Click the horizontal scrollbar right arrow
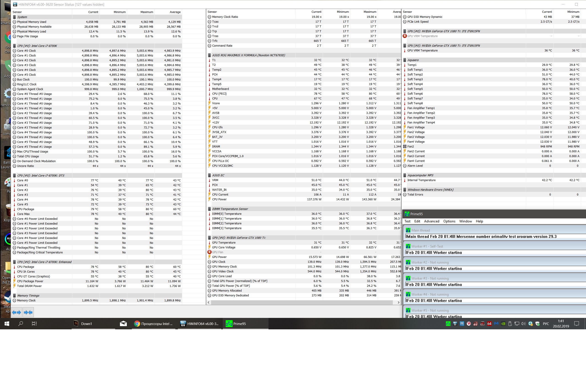 399,303
